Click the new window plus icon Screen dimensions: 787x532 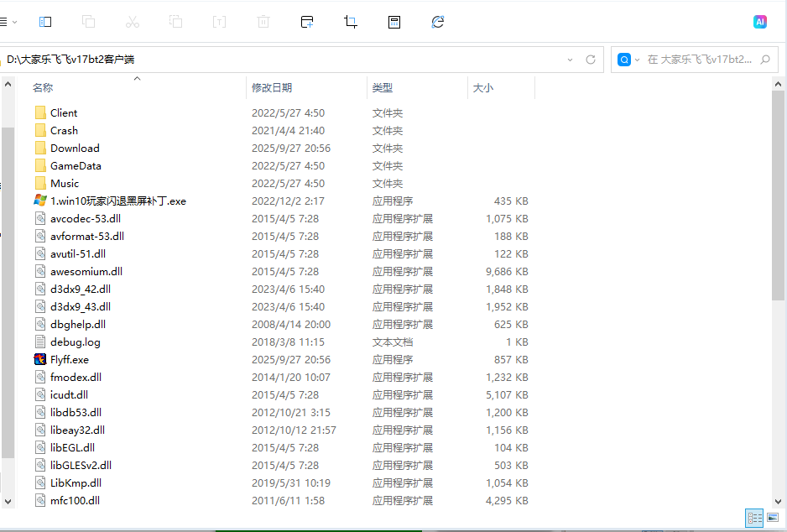click(307, 22)
